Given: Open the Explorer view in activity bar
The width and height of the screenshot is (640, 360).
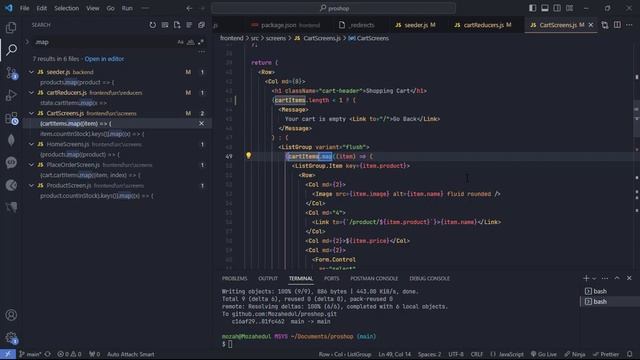Looking at the screenshot, I should pos(11,28).
